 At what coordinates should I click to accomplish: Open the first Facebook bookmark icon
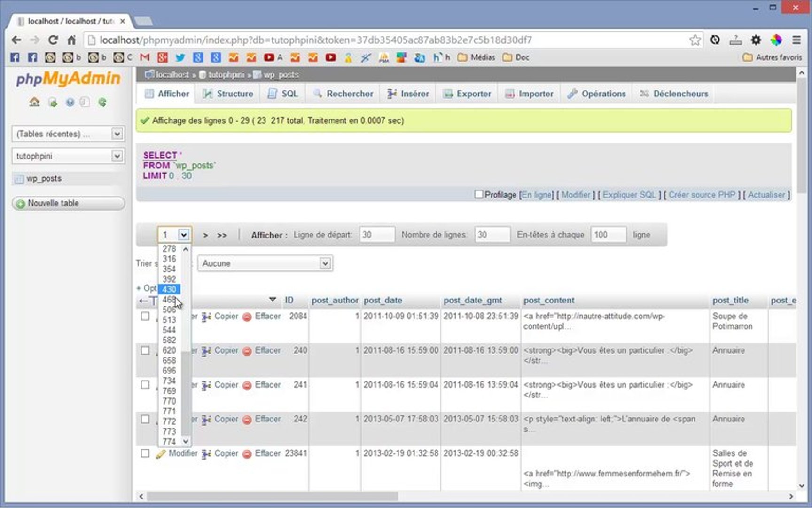[15, 57]
